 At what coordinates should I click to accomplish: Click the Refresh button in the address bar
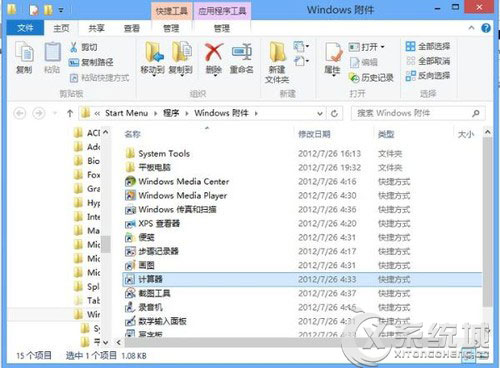(334, 113)
